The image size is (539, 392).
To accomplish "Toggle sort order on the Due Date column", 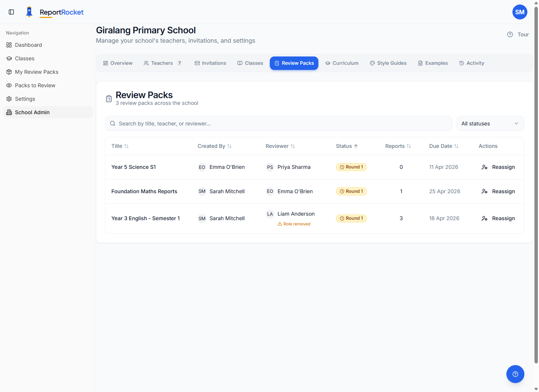I will tap(456, 146).
